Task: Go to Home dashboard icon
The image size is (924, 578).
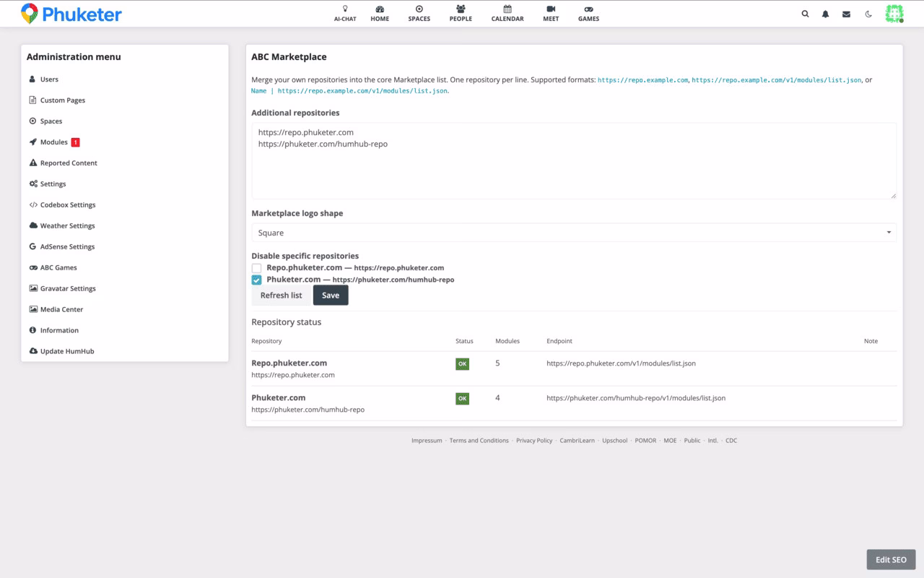Action: pyautogui.click(x=380, y=9)
